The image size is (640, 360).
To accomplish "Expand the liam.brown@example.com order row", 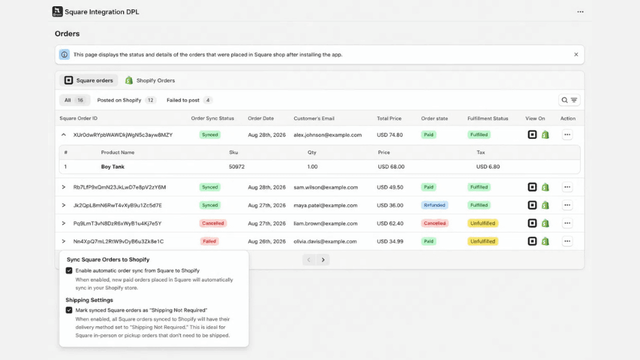I will pos(64,223).
